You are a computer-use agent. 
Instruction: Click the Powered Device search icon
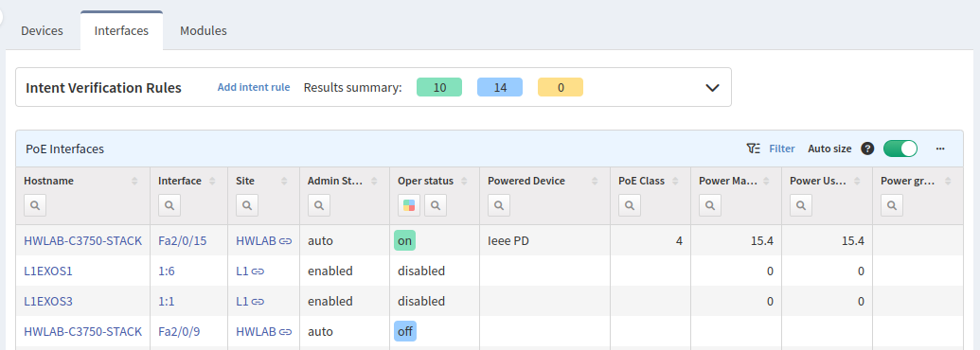tap(499, 204)
